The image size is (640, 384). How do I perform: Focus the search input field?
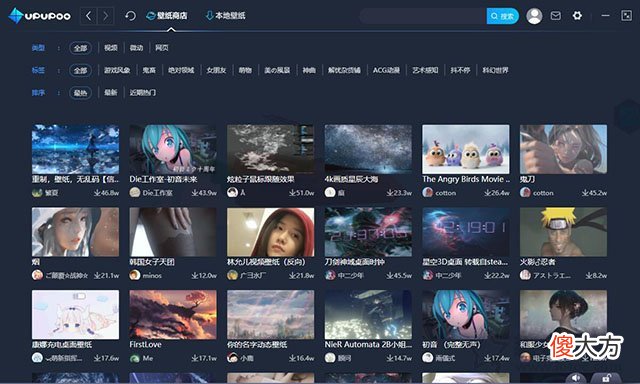tap(423, 16)
